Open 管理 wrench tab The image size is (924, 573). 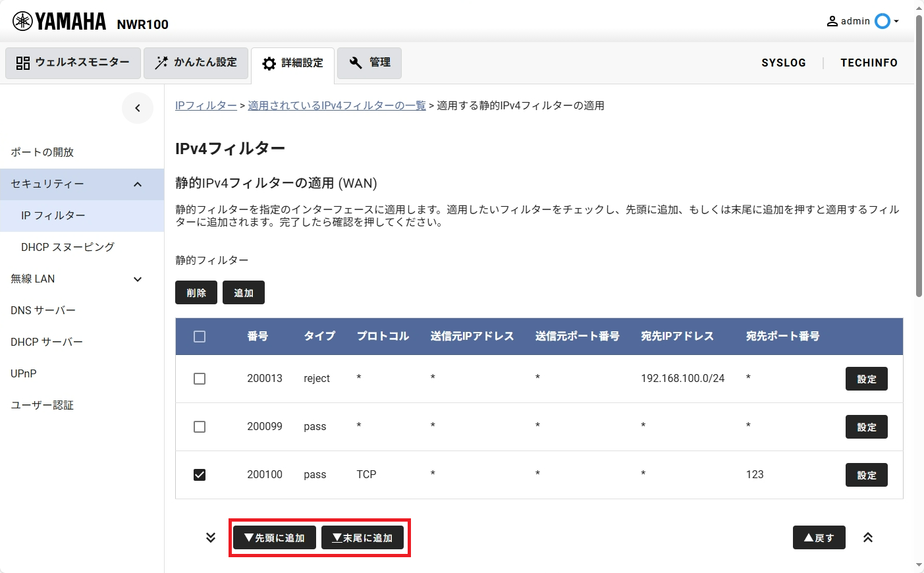click(x=369, y=63)
